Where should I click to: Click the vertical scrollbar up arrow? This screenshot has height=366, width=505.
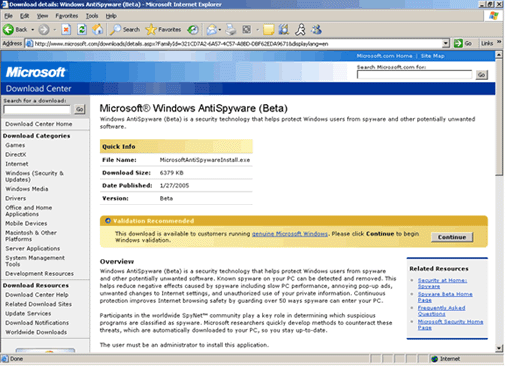499,54
